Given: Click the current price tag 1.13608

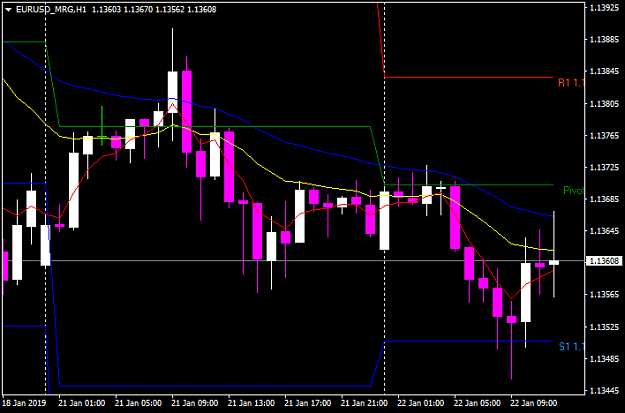Looking at the screenshot, I should pyautogui.click(x=605, y=261).
